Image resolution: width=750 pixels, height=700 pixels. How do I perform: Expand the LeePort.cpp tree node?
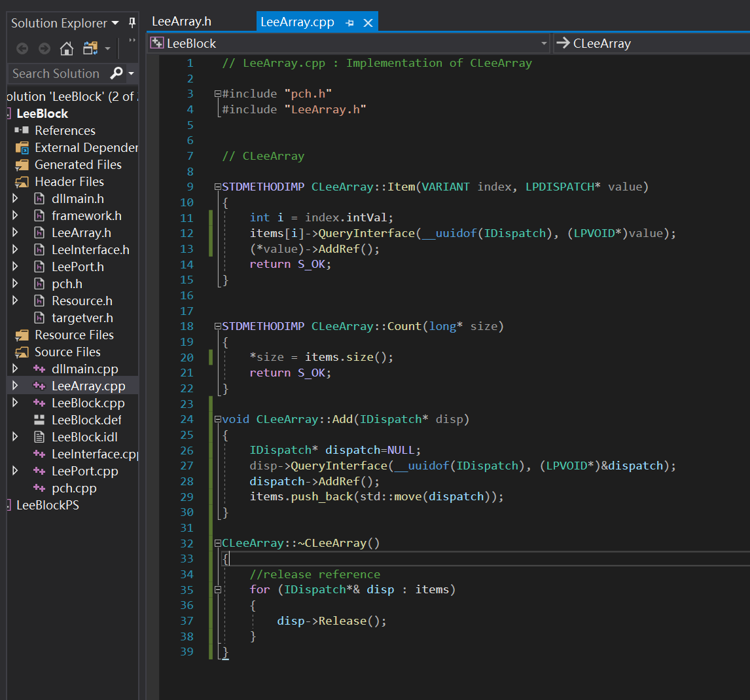(x=15, y=471)
